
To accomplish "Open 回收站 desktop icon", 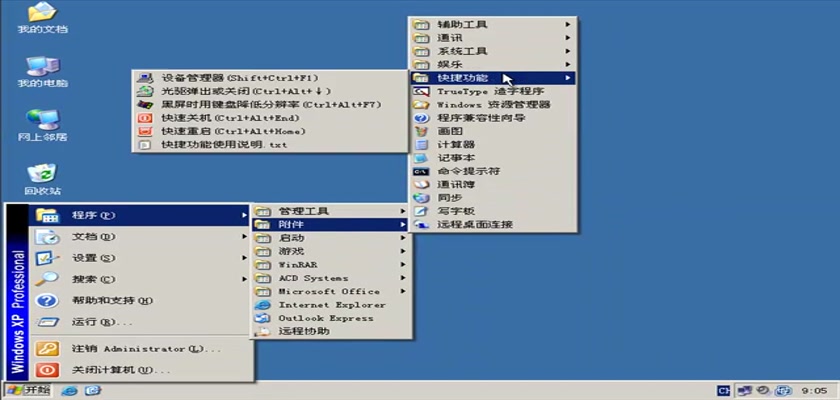I will [42, 179].
